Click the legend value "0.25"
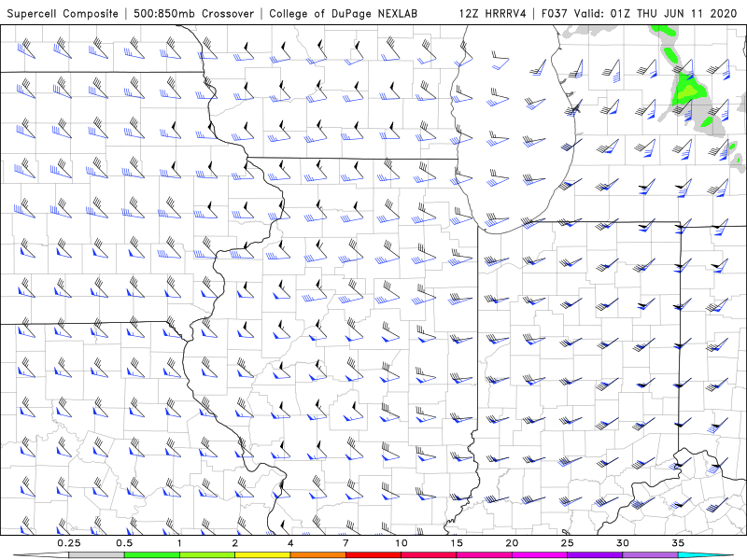The width and height of the screenshot is (747, 560). tap(68, 543)
